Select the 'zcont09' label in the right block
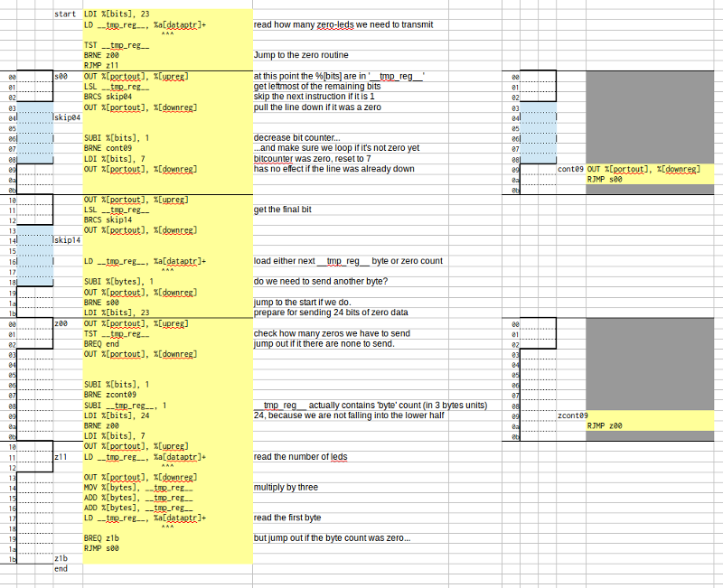Screen dimensions: 723x588 573,415
